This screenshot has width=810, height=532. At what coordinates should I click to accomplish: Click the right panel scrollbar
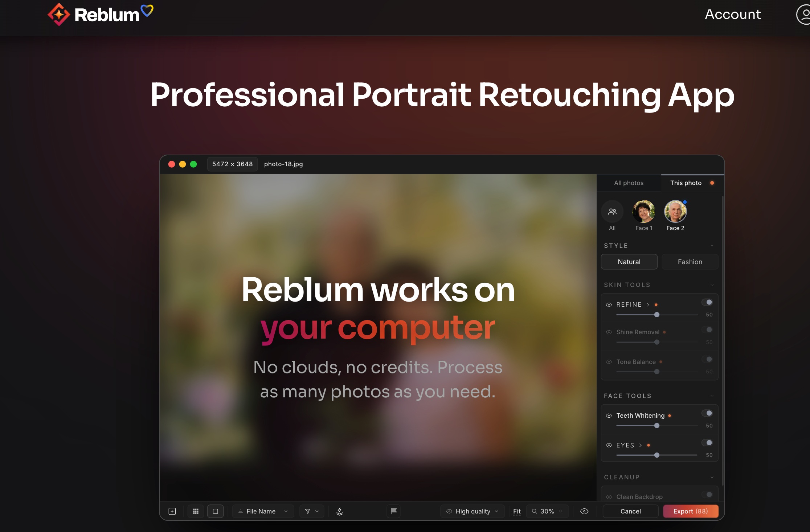pos(723,341)
